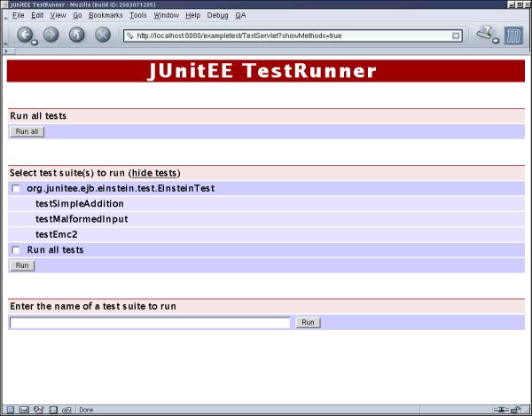
Task: Collapse the navigation toolbar grippy
Action: point(5,35)
